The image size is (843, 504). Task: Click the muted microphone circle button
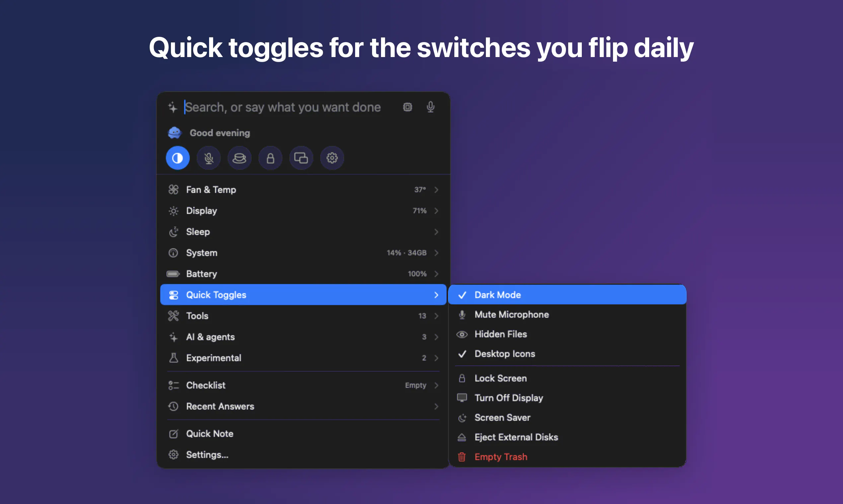pos(208,158)
